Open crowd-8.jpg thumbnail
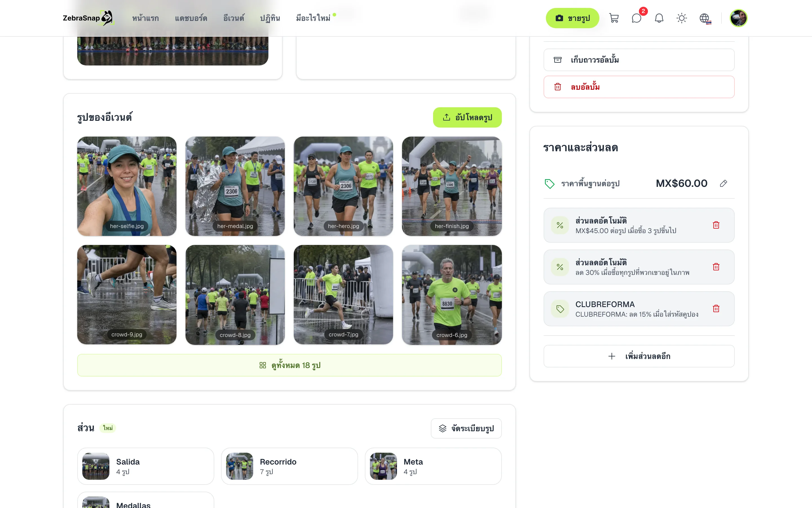The width and height of the screenshot is (812, 508). pos(235,295)
